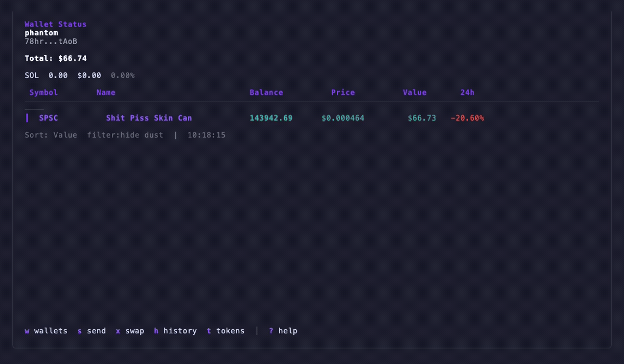Click the $0.000464 price cell
This screenshot has width=624, height=364.
(343, 118)
